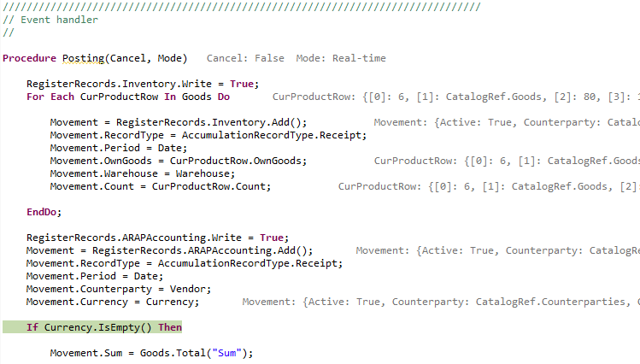Click the Movement.Count assignment statement
The width and height of the screenshot is (640, 364).
160,185
